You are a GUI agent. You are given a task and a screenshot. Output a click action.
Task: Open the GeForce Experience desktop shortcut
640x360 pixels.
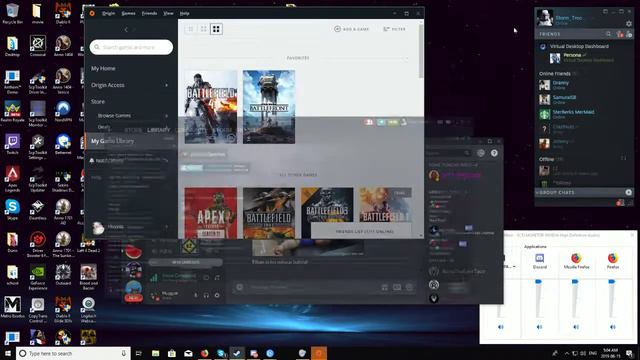tap(38, 278)
